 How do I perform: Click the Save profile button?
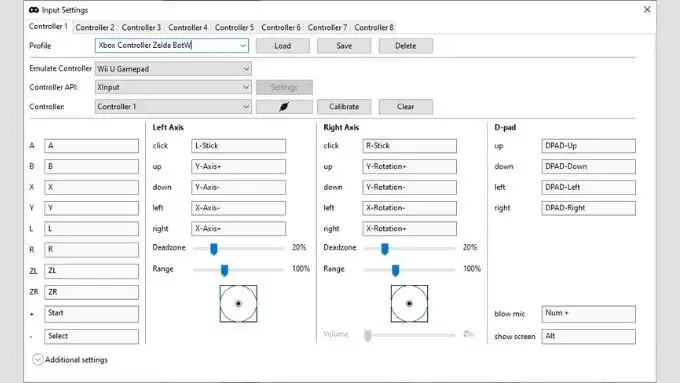[x=344, y=46]
